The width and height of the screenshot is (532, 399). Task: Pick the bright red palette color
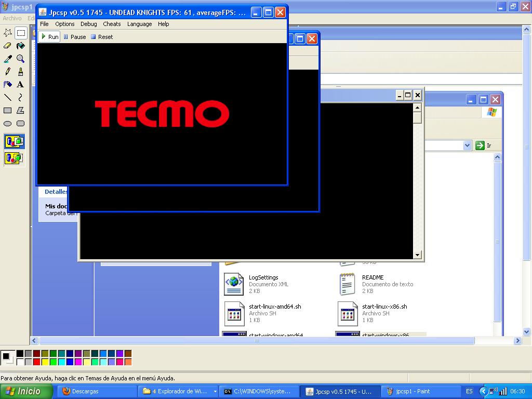[36, 362]
